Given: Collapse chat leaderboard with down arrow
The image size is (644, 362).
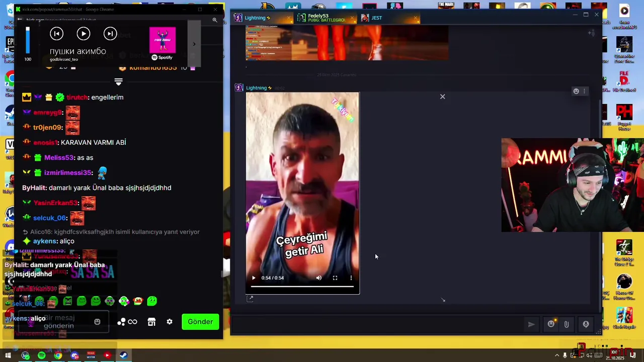Looking at the screenshot, I should tap(119, 81).
